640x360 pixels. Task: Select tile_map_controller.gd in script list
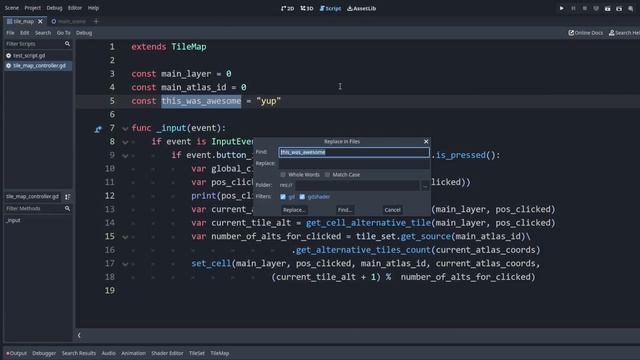click(x=38, y=66)
